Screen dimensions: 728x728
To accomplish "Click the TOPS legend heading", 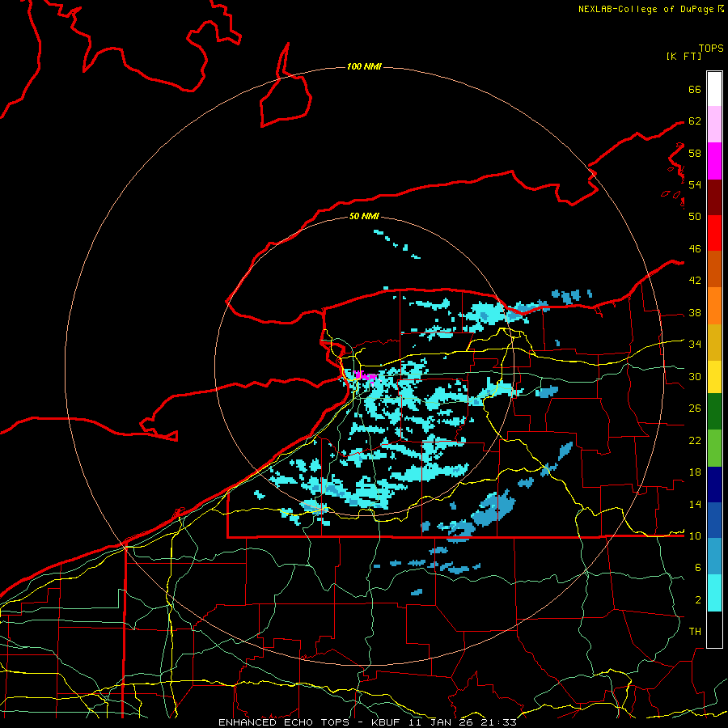I will point(711,49).
